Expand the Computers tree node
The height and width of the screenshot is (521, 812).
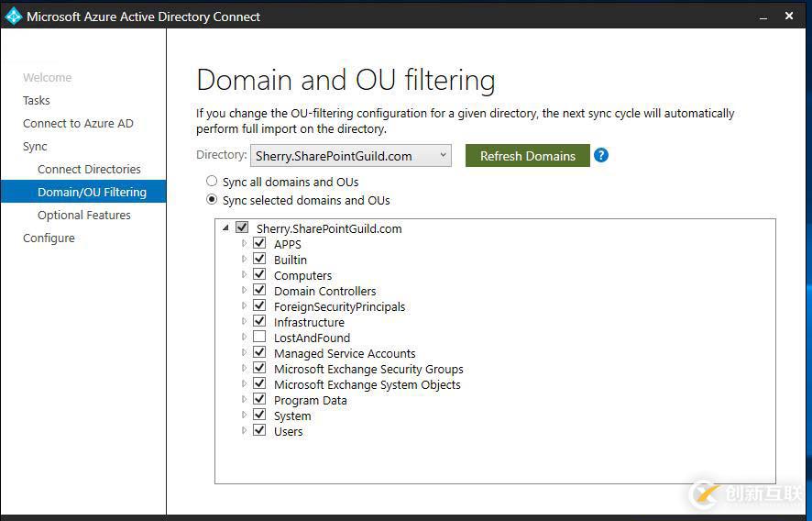(244, 273)
